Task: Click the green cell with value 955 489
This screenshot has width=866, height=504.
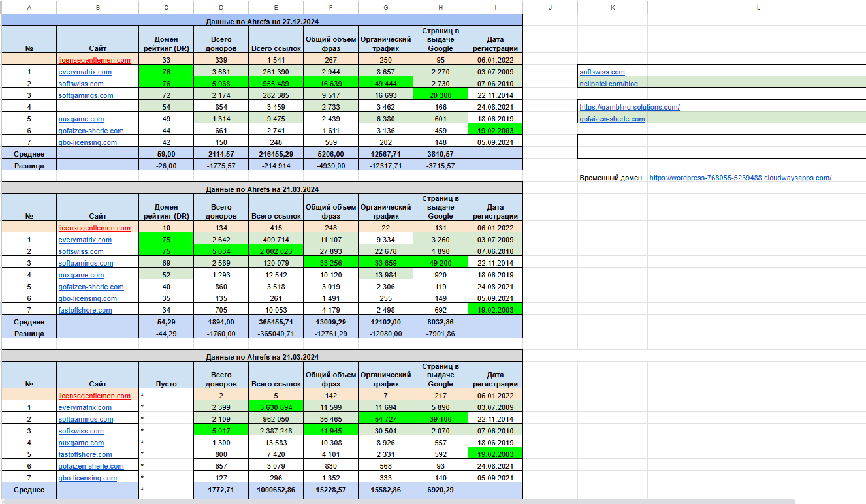Action: [276, 84]
